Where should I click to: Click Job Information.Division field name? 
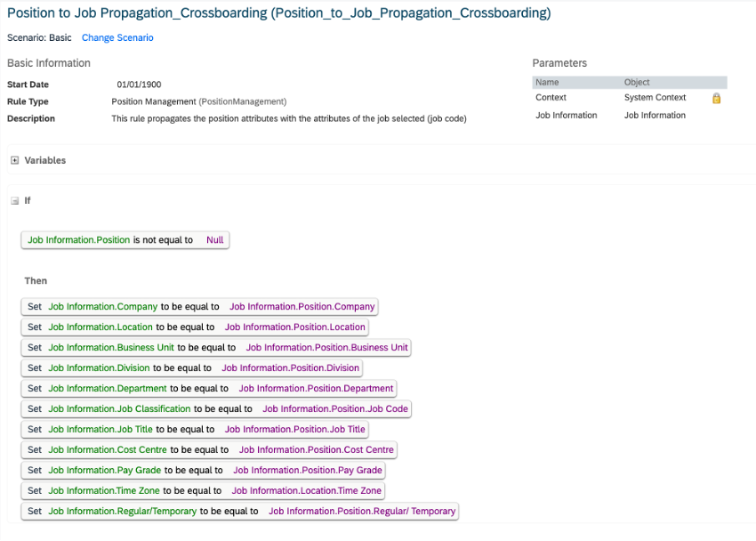[x=99, y=367]
